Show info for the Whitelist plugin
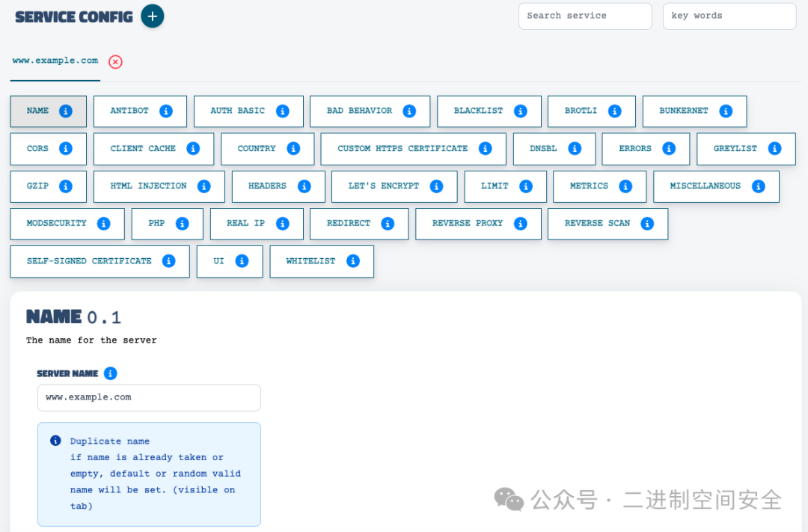This screenshot has height=532, width=808. click(353, 261)
